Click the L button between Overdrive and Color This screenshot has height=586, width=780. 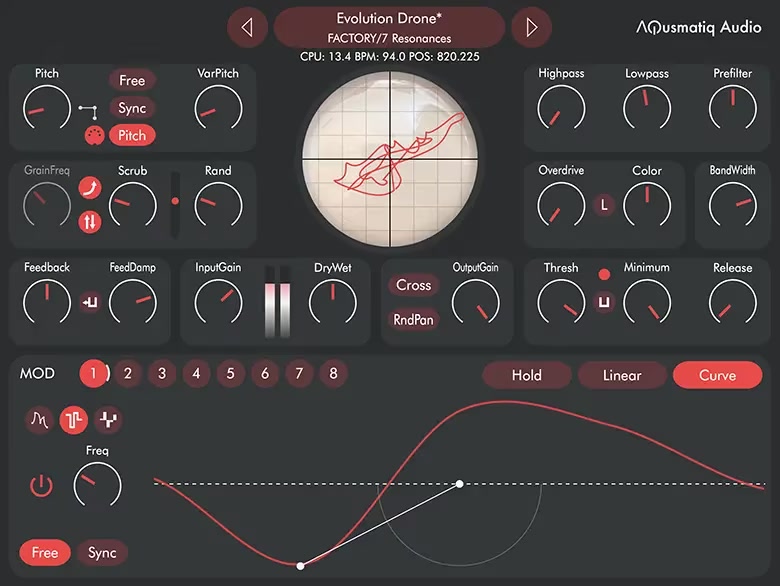coord(604,205)
